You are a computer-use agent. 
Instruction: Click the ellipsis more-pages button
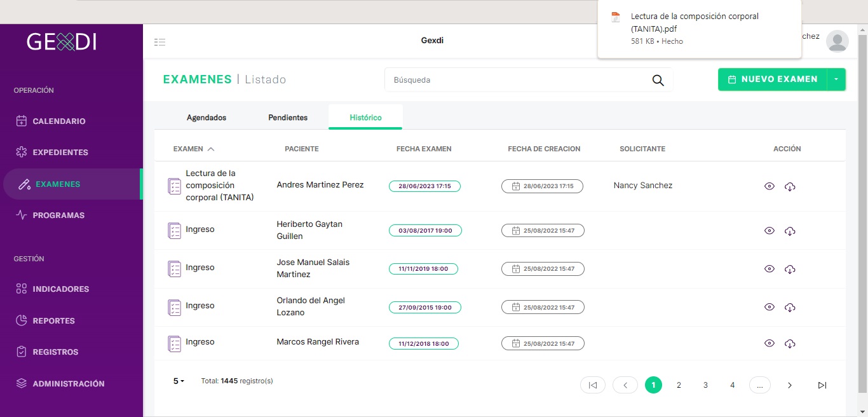[x=760, y=385]
